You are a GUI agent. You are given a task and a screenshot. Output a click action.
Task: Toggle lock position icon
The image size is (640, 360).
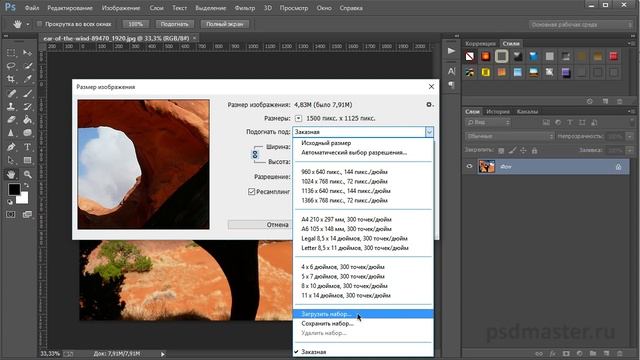(x=523, y=151)
